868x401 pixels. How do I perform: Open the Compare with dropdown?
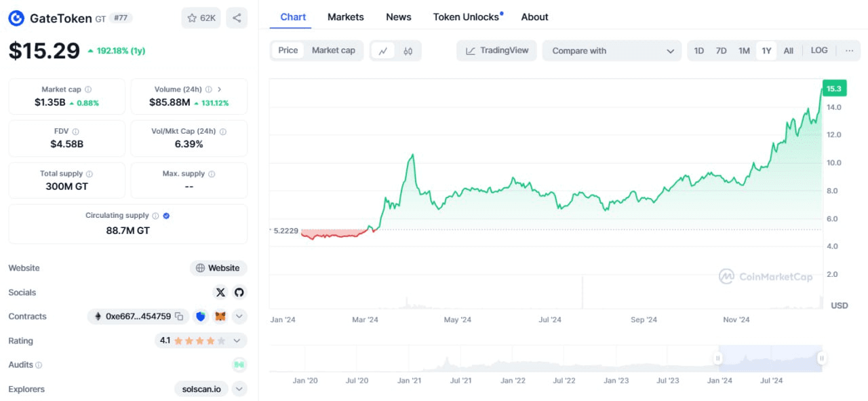612,51
